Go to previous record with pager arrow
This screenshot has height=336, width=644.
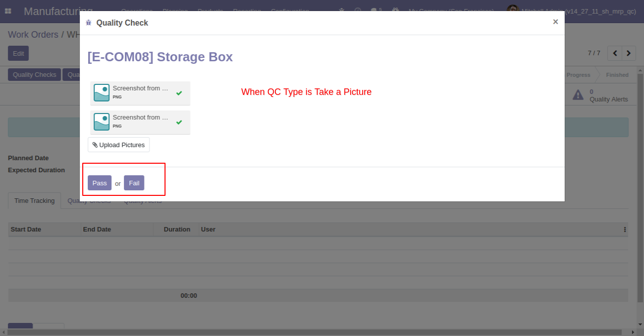pos(614,53)
